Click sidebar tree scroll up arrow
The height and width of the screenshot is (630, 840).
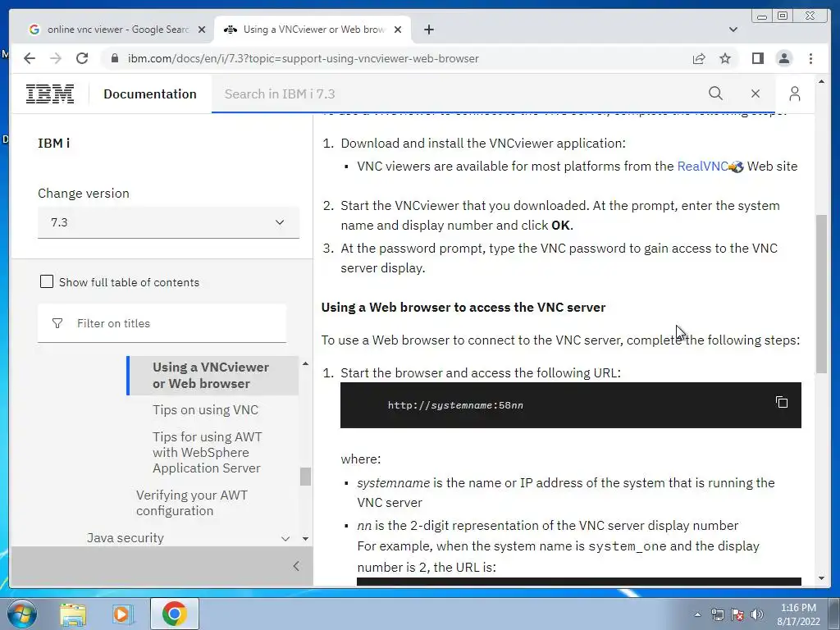(x=305, y=363)
